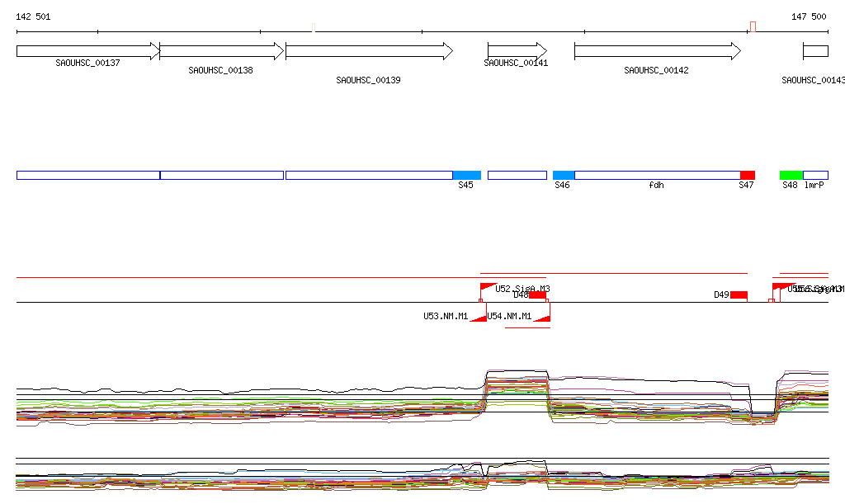The image size is (845, 504).
Task: Click the SAOUHSC_00143 gene box
Action: 815,51
